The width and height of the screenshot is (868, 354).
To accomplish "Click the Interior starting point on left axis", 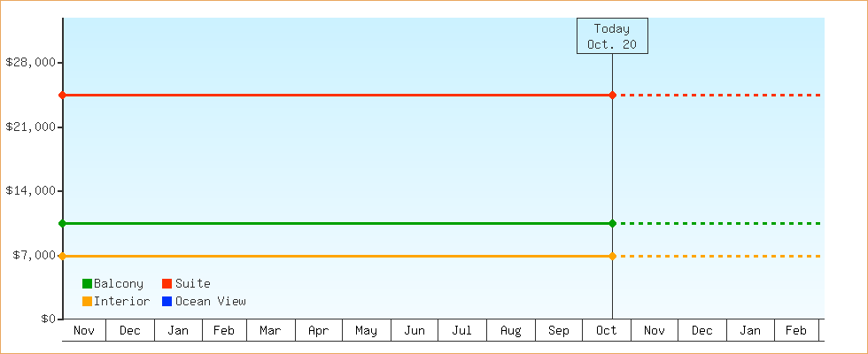I will (x=63, y=256).
